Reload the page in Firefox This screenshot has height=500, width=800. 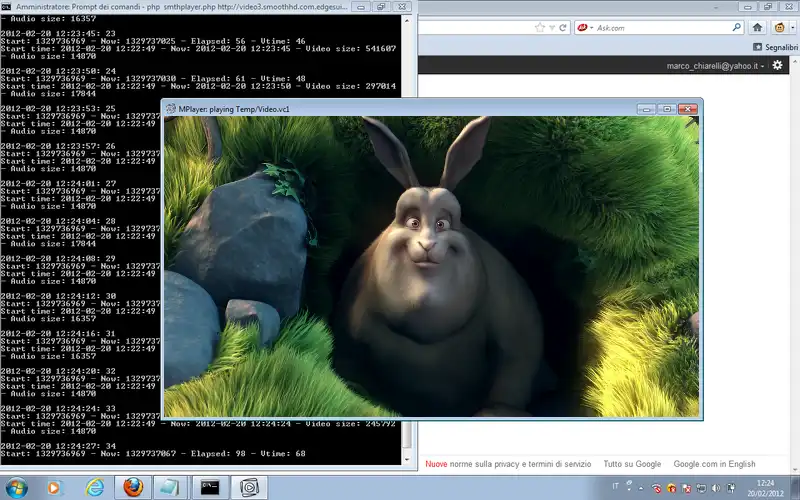pos(563,28)
